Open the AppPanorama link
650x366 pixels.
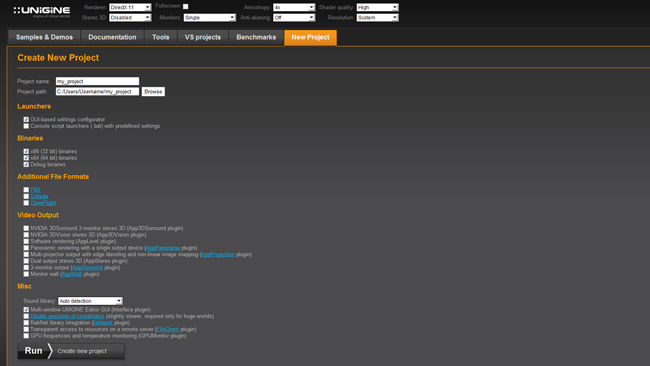tap(163, 248)
